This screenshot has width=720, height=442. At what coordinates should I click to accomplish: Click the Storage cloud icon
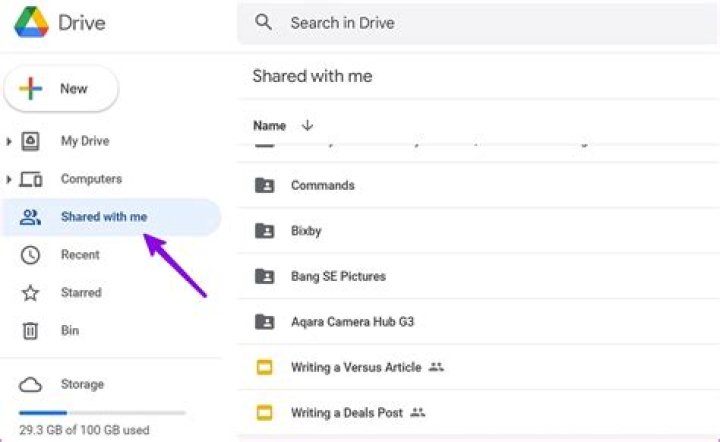[30, 385]
